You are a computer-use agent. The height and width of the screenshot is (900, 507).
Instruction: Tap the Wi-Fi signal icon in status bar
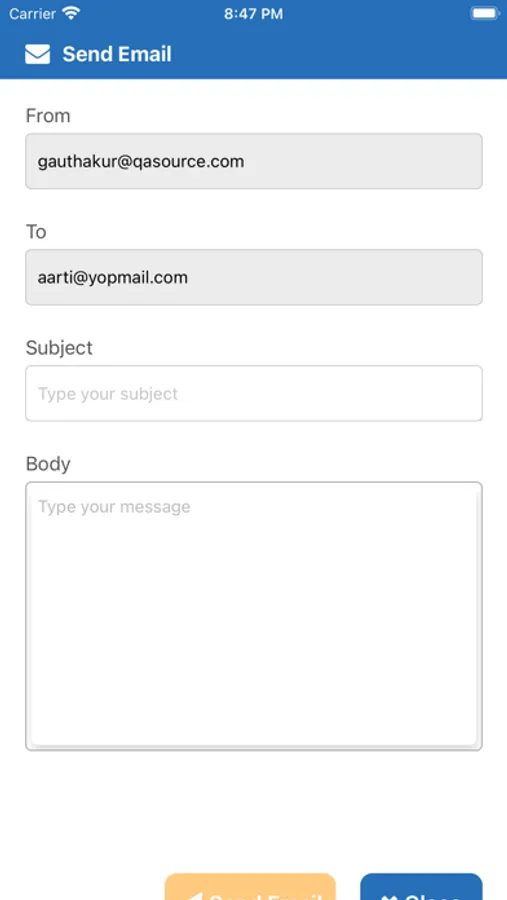pyautogui.click(x=71, y=13)
